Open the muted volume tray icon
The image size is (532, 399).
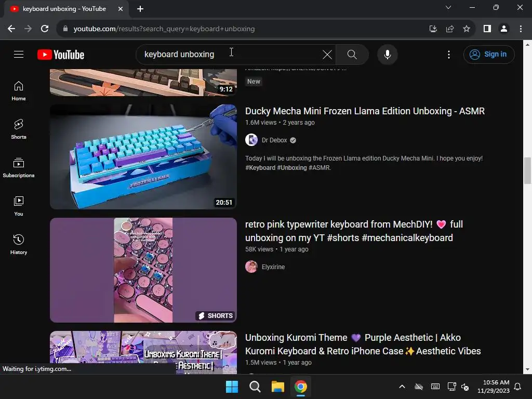465,387
